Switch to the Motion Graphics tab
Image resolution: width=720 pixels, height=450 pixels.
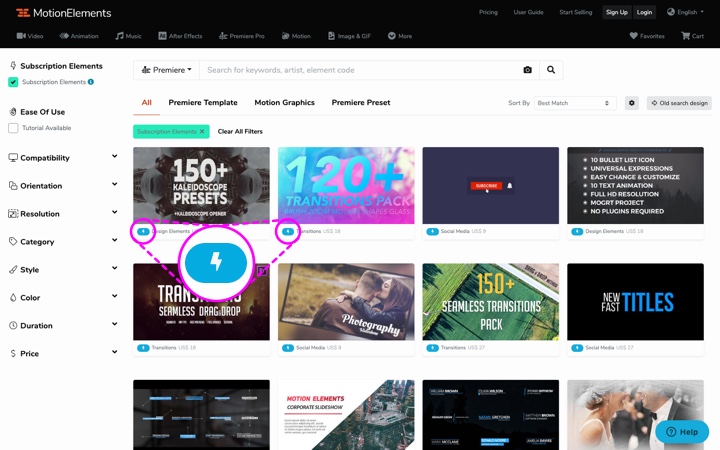[x=285, y=102]
